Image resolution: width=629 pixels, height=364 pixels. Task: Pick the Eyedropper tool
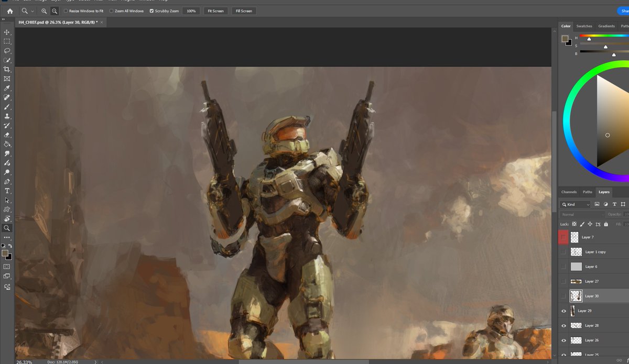coord(7,88)
